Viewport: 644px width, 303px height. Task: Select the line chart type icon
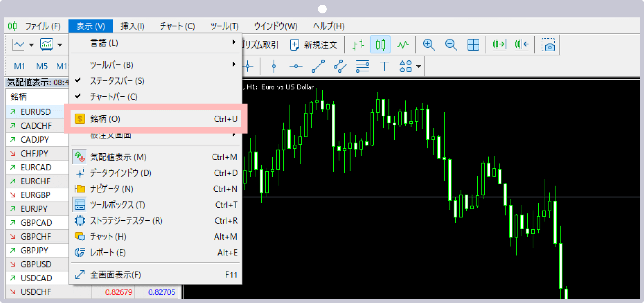pyautogui.click(x=402, y=45)
